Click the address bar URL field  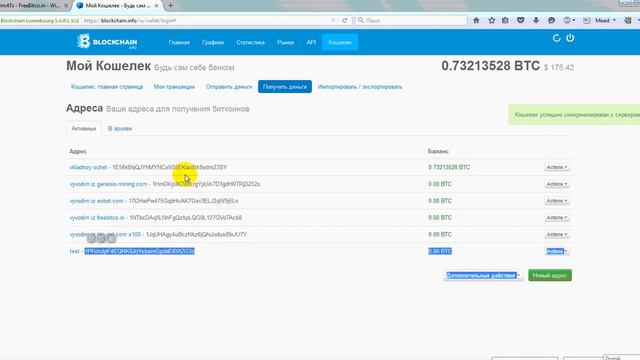point(204,20)
